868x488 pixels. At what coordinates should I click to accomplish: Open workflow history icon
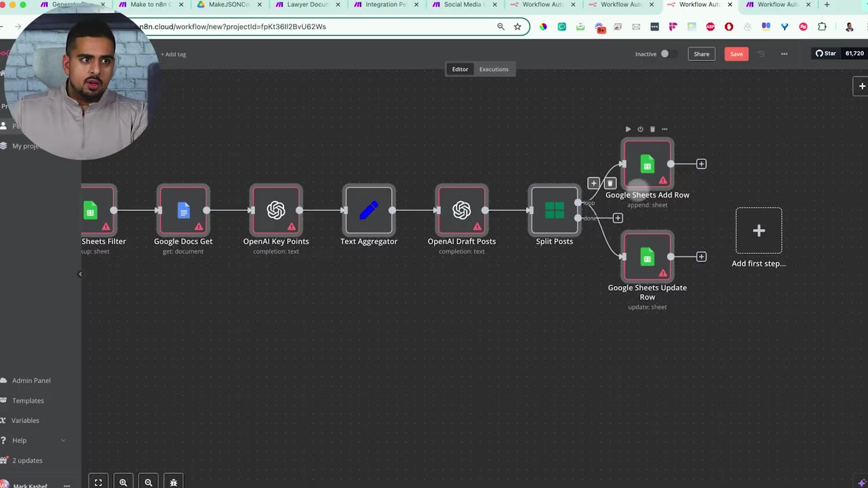click(761, 54)
